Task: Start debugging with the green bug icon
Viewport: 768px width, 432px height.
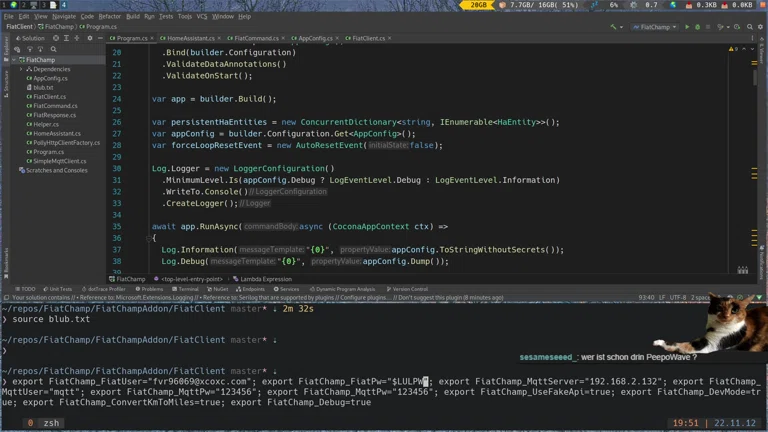Action: [697, 27]
